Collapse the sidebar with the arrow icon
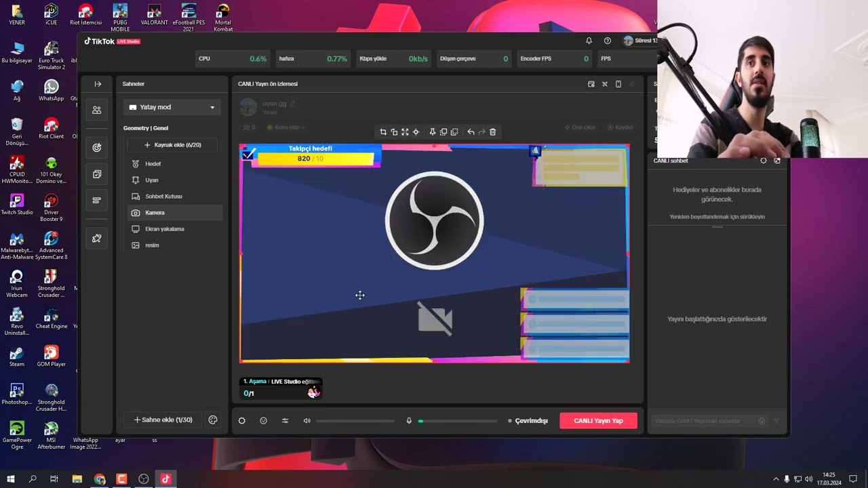Screen dimensions: 868x488 [x=98, y=84]
